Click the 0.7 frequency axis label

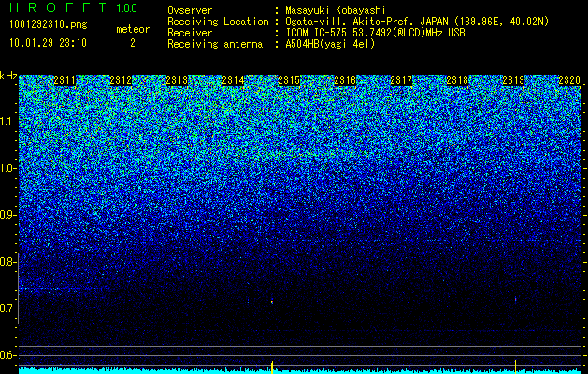click(7, 309)
